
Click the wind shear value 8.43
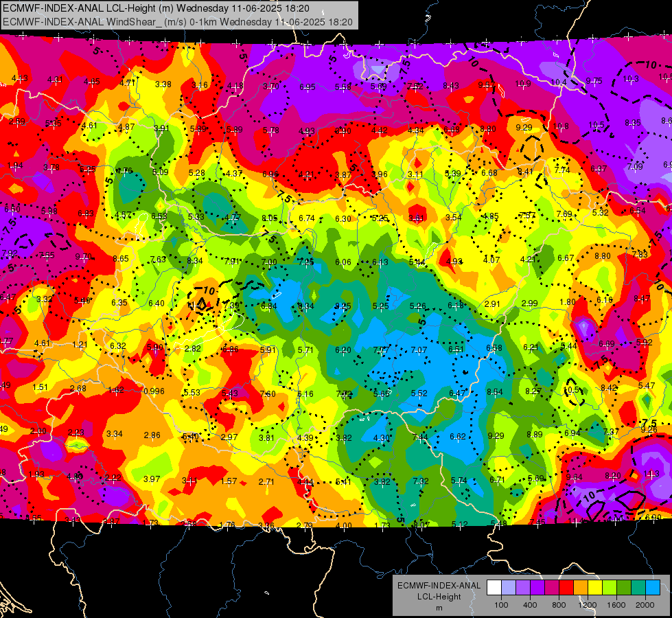[451, 86]
